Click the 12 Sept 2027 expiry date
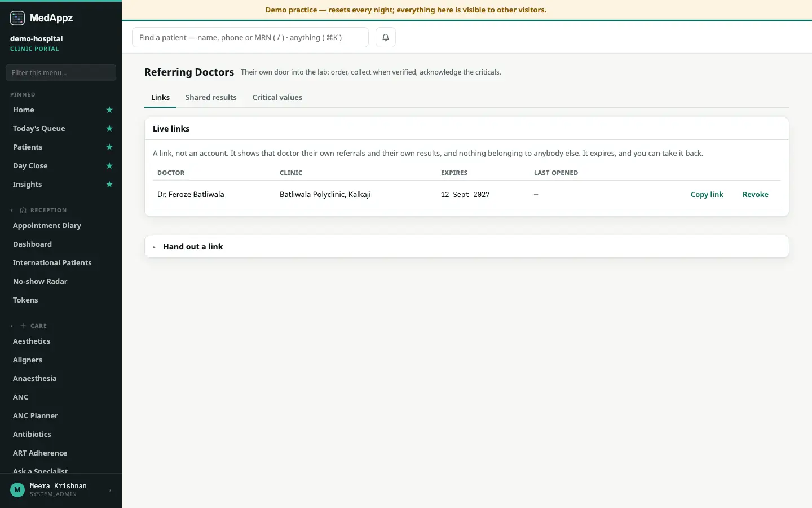This screenshot has height=508, width=812. point(465,194)
